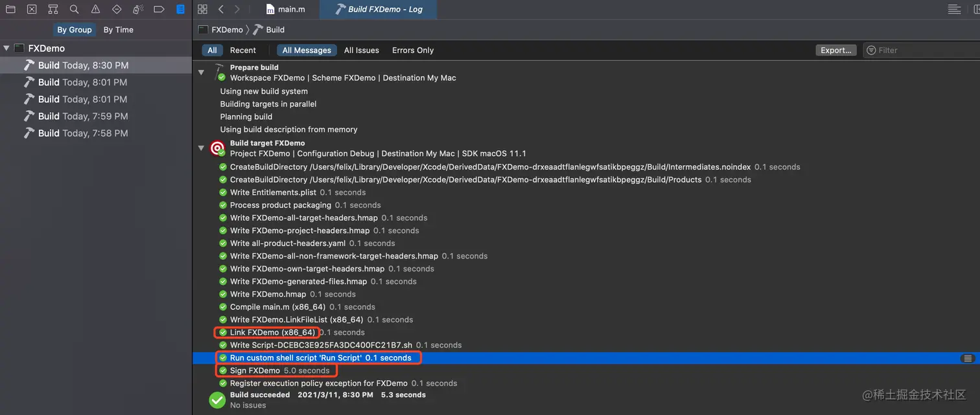Click the Prepare build hammer icon
980x415 pixels.
tap(219, 72)
